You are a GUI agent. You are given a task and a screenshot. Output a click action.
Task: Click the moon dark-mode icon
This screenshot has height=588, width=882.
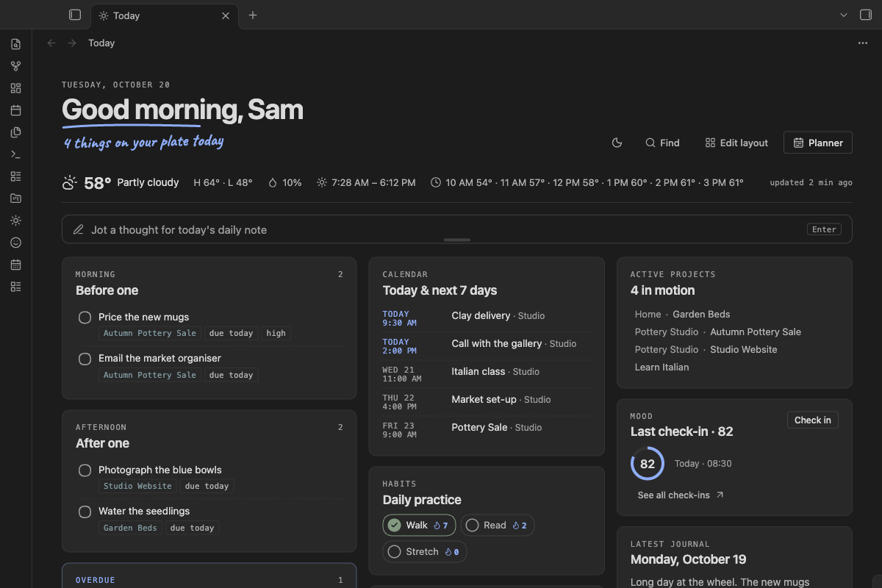(x=617, y=143)
